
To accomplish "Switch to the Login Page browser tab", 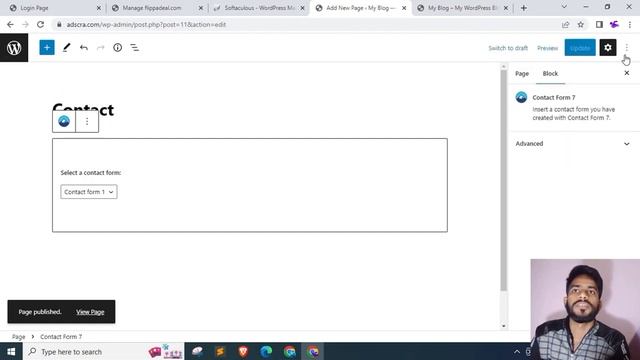I will [x=55, y=8].
